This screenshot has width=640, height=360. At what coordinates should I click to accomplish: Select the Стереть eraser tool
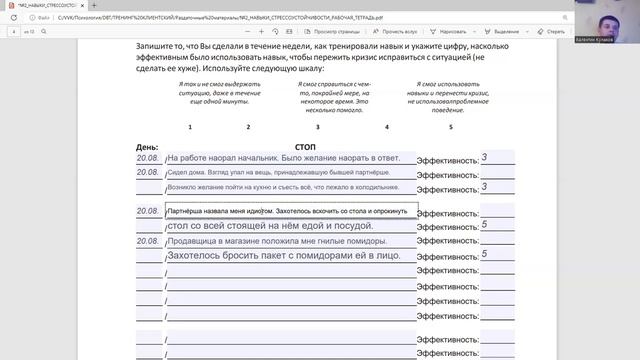(551, 31)
